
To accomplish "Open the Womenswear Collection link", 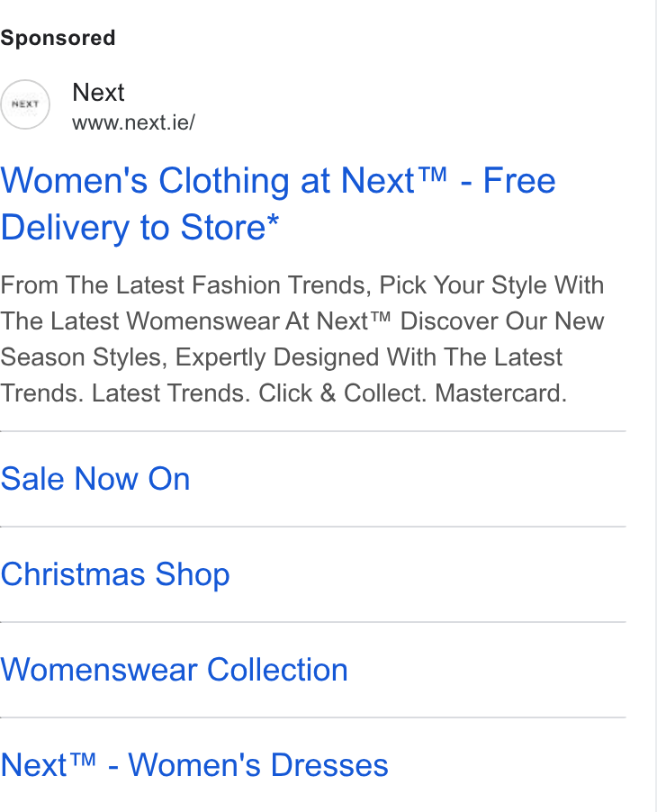I will pos(174,670).
